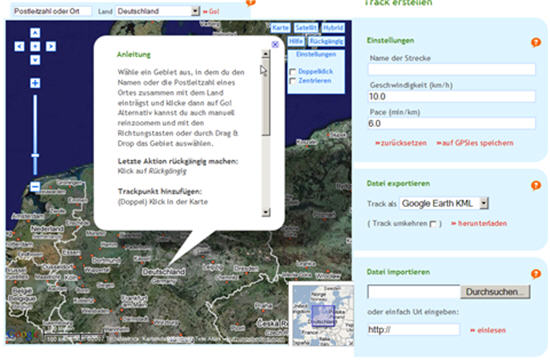
Task: Click the herunterladen link
Action: [x=479, y=224]
